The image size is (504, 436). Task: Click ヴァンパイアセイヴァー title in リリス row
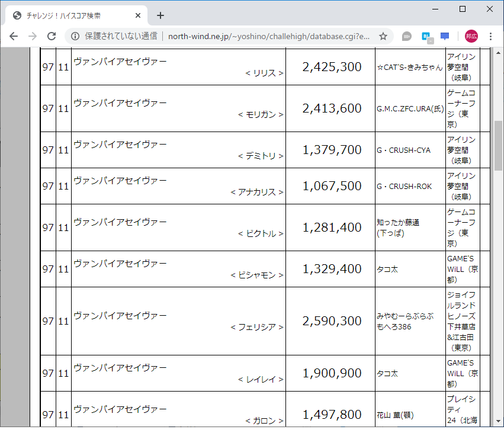tap(120, 61)
